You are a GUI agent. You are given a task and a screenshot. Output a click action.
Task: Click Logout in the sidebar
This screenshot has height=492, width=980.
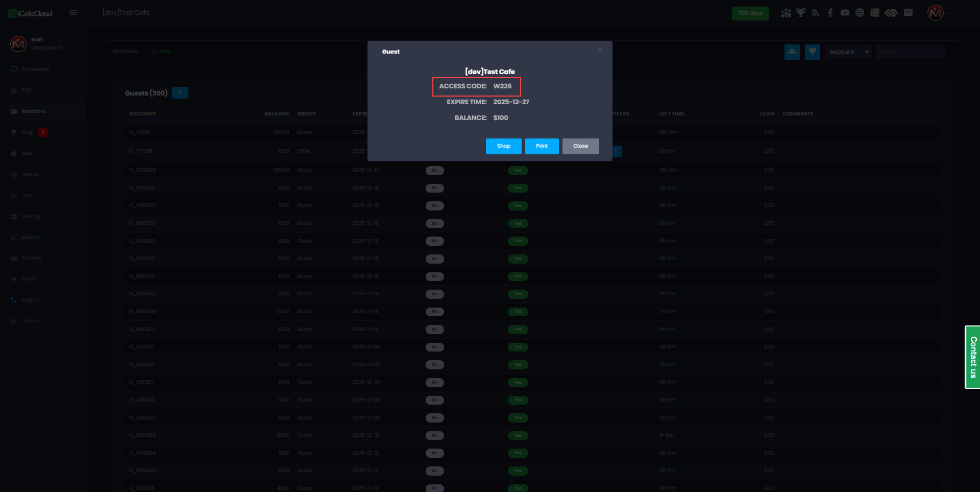click(x=30, y=321)
